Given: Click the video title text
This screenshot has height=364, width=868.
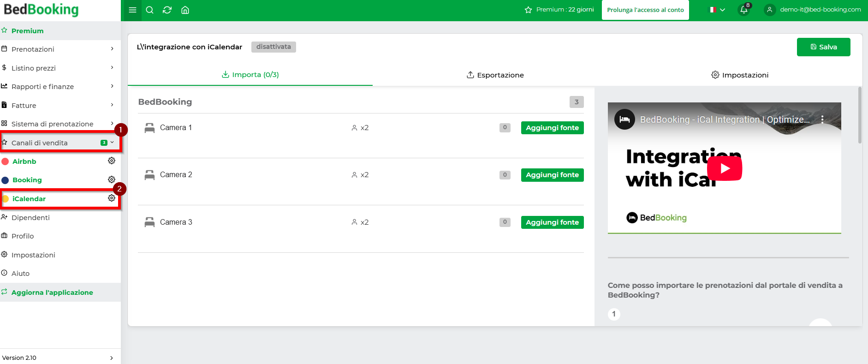Looking at the screenshot, I should (x=725, y=119).
